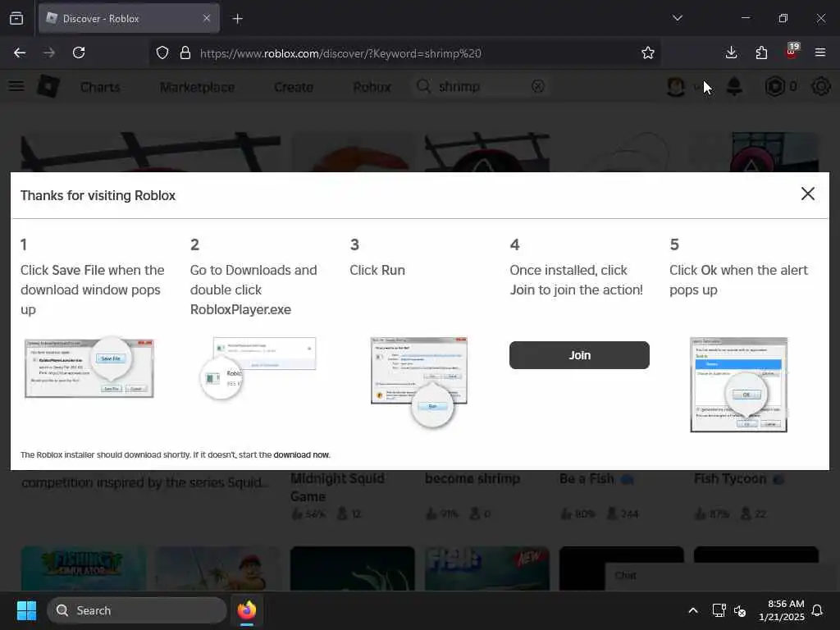Click the muted volume tray icon

740,610
